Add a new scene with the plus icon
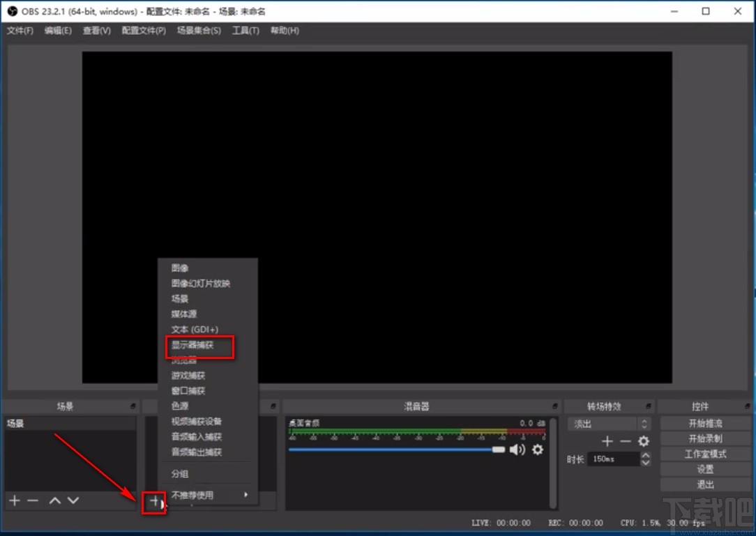Image resolution: width=756 pixels, height=536 pixels. [x=13, y=500]
